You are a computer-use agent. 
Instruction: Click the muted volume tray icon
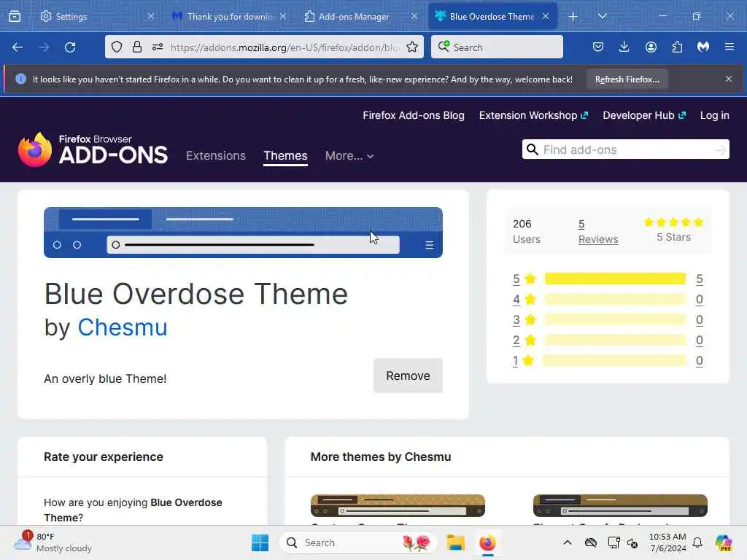point(632,542)
